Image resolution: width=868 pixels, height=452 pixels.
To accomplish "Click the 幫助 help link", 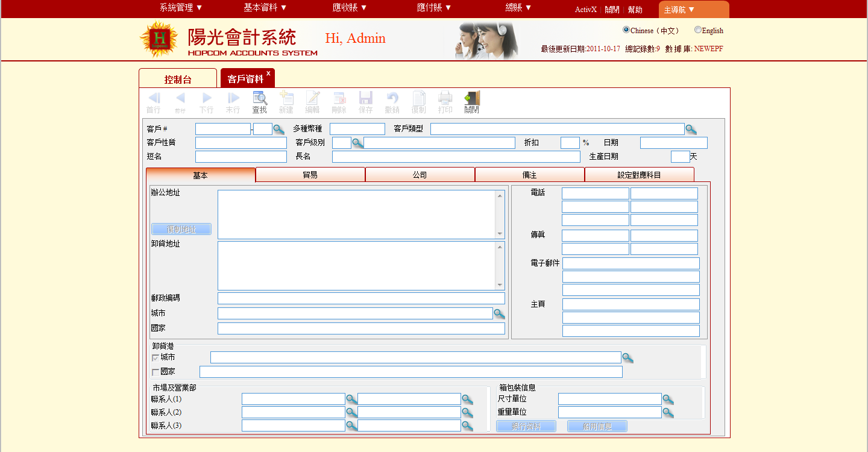I will click(635, 10).
